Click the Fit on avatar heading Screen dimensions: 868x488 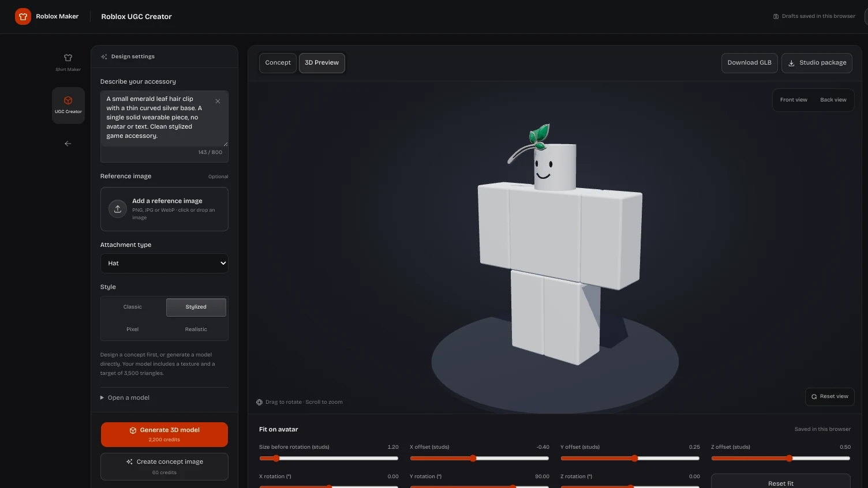point(279,429)
